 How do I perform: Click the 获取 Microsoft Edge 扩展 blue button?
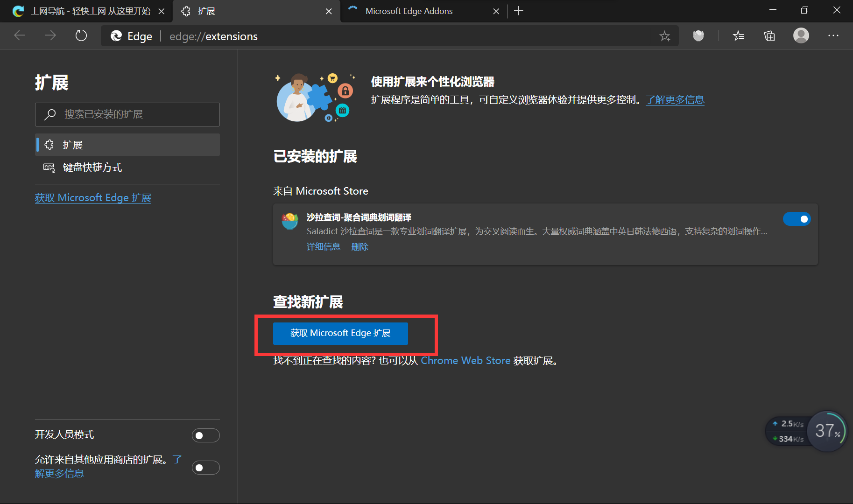coord(340,333)
